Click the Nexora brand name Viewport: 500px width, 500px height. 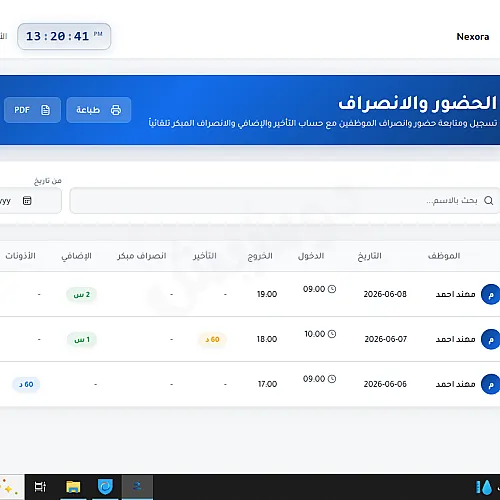click(x=473, y=37)
